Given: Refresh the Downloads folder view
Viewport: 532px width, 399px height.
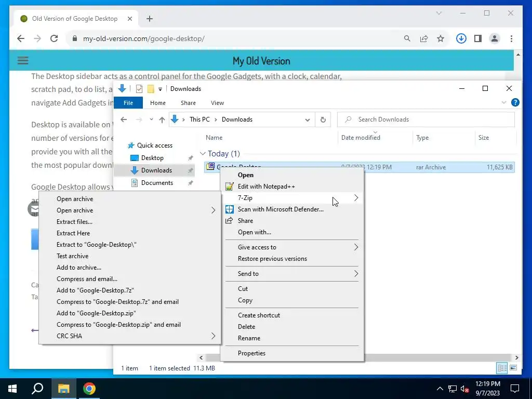Looking at the screenshot, I should pos(323,119).
